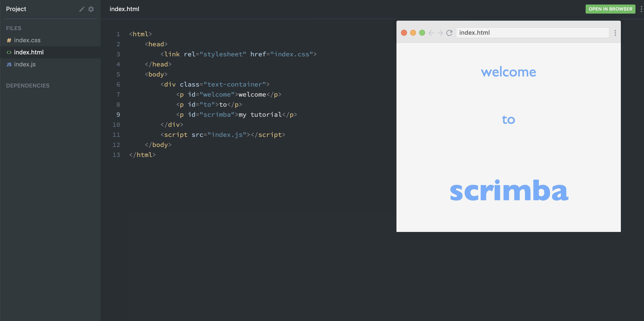Reload the preview browser page
Viewport: 644px width, 321px height.
[449, 33]
